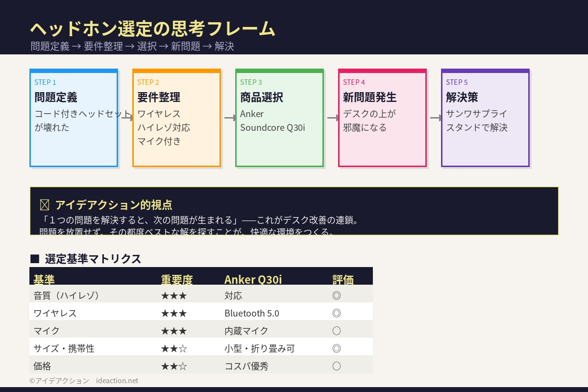Click the single-circle rating in the マイク row
This screenshot has width=588, height=392.
point(336,331)
